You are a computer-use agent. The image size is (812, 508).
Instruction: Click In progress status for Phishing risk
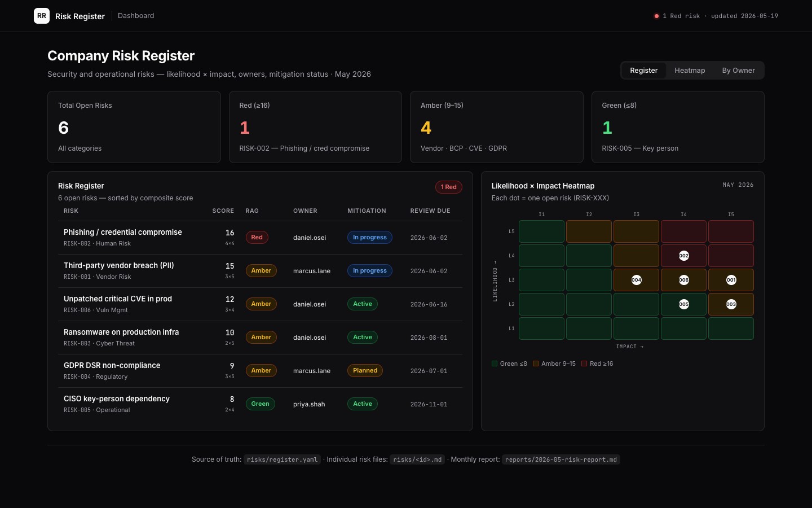pyautogui.click(x=370, y=237)
